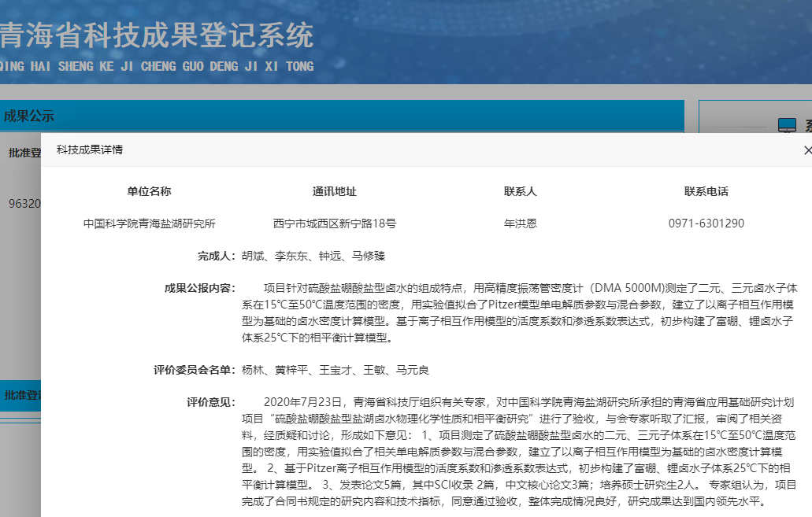The height and width of the screenshot is (517, 812).
Task: Click the table row starting with 96320
Action: [24, 204]
